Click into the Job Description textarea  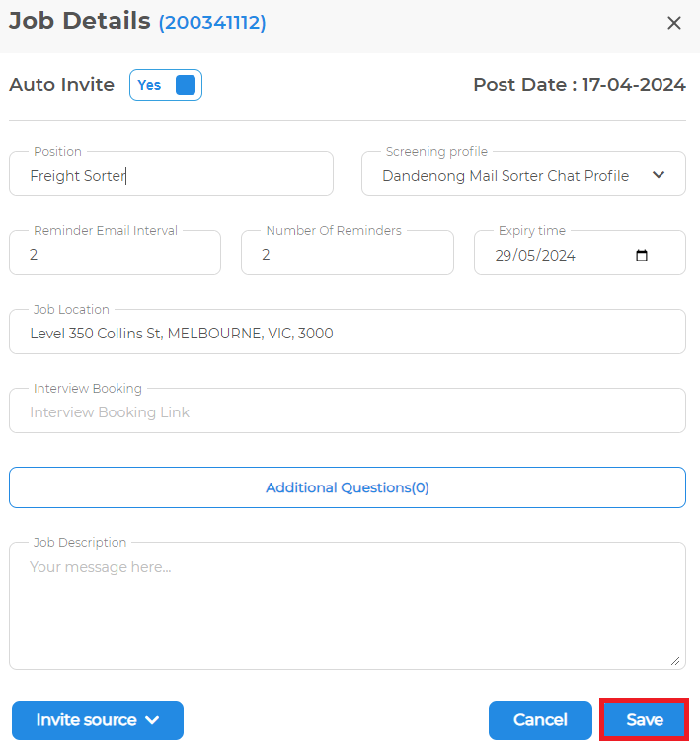[x=348, y=606]
